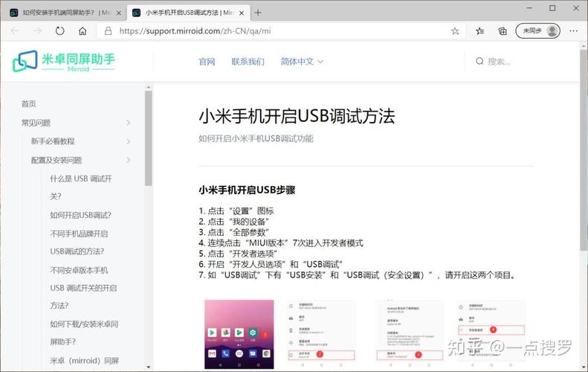Click the address bar URL
The image size is (588, 372).
[x=195, y=31]
